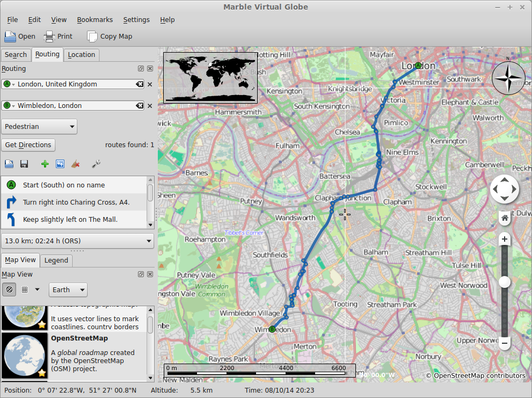532x398 pixels.
Task: Open the green B marker menu
Action: click(9, 106)
